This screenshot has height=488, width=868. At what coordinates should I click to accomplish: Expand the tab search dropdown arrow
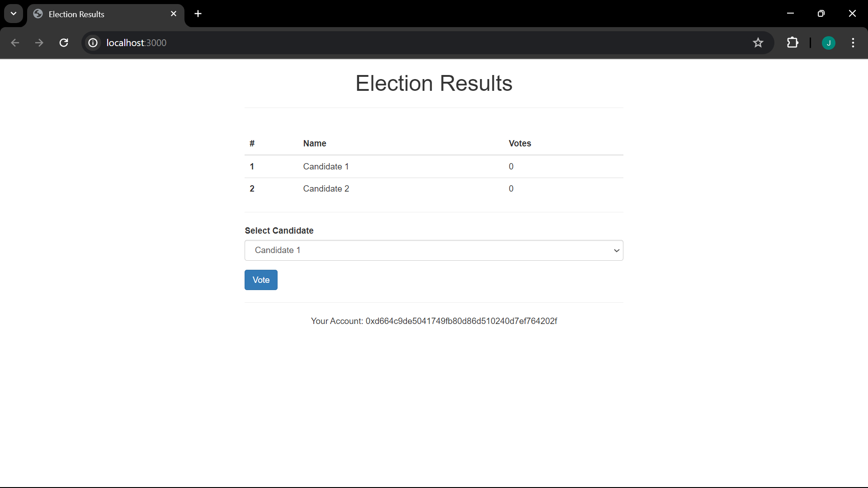[x=14, y=14]
